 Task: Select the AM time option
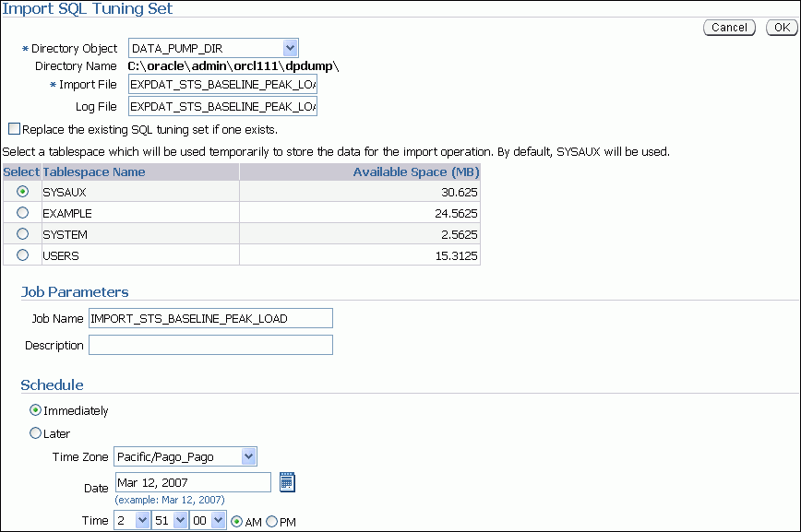(238, 521)
